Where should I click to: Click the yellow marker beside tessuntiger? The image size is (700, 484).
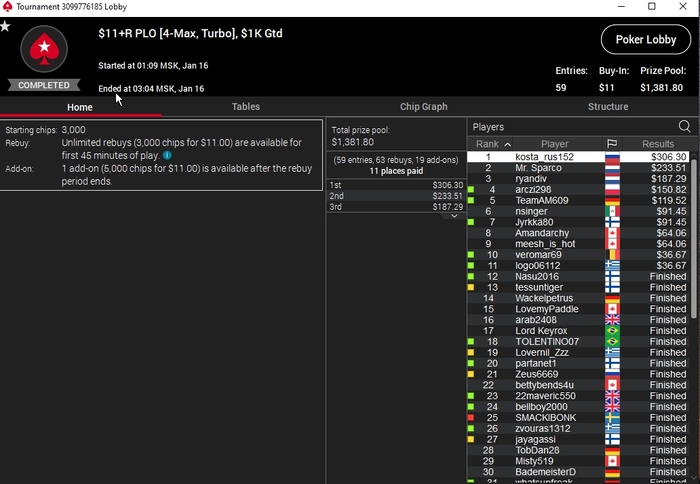coord(471,288)
